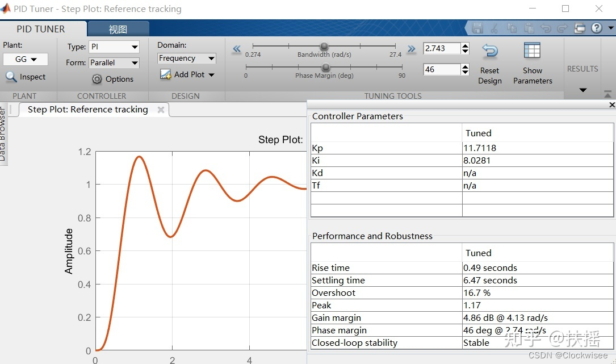The image size is (616, 364).
Task: Click the Inspect magnifier button
Action: [x=26, y=77]
